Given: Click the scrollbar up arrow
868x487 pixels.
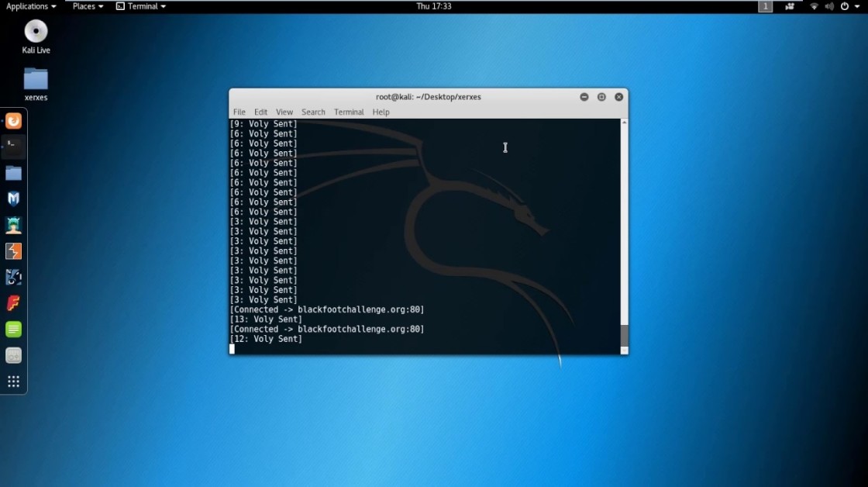Looking at the screenshot, I should click(x=625, y=122).
